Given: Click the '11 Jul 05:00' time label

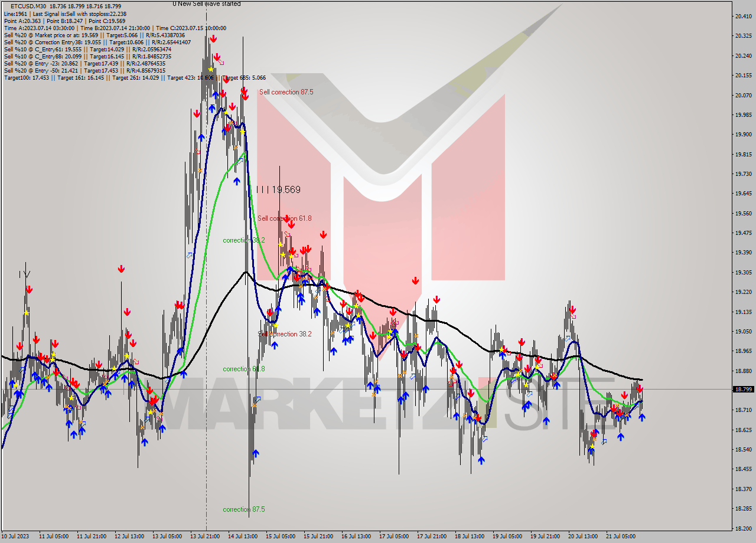Looking at the screenshot, I should 53,537.
